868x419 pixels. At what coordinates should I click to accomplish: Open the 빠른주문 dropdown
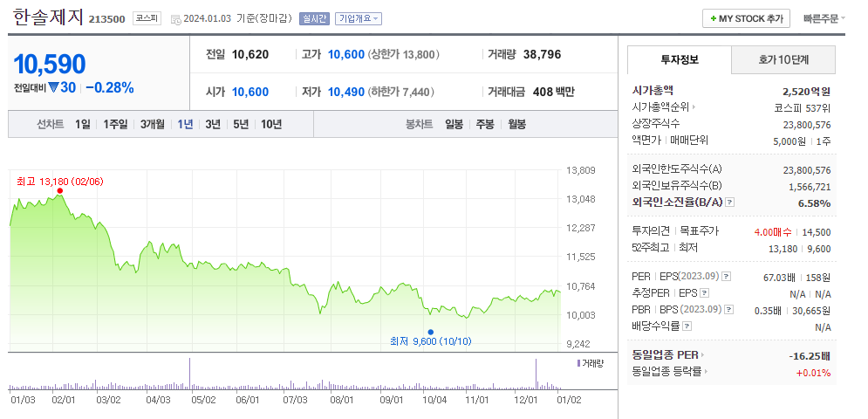pyautogui.click(x=824, y=18)
